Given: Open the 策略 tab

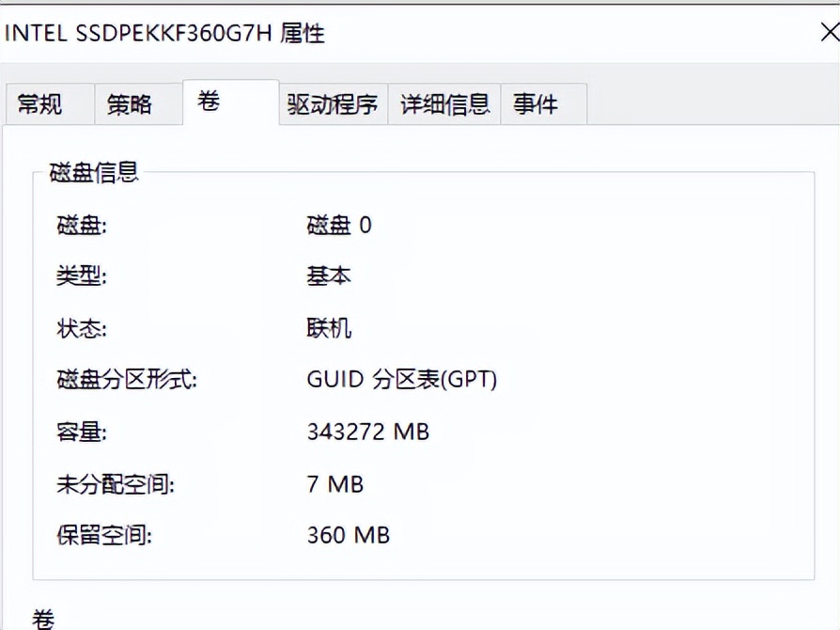Looking at the screenshot, I should pyautogui.click(x=139, y=104).
